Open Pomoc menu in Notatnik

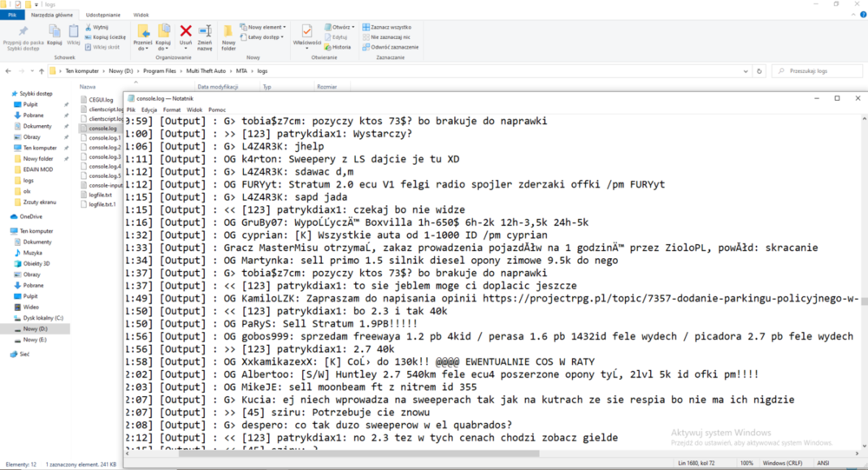pos(217,109)
